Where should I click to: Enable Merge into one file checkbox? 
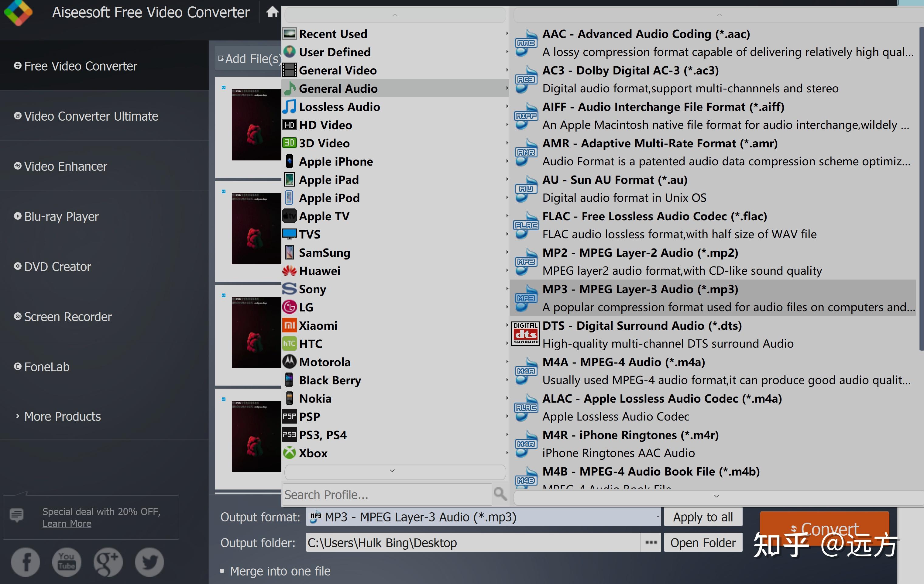tap(222, 571)
